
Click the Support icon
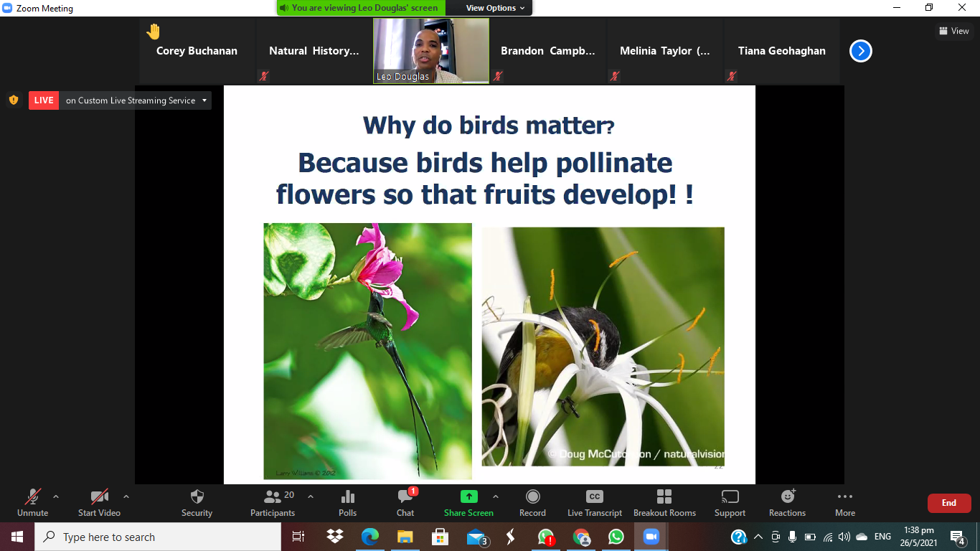(730, 502)
